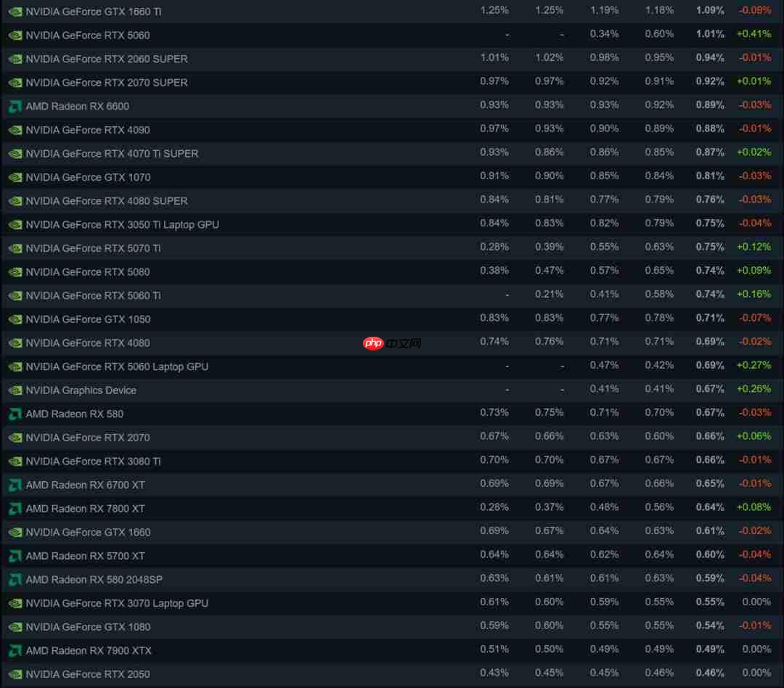Click the AMD logo next to RX 7900 XTX
Viewport: 784px width, 688px height.
pyautogui.click(x=15, y=651)
